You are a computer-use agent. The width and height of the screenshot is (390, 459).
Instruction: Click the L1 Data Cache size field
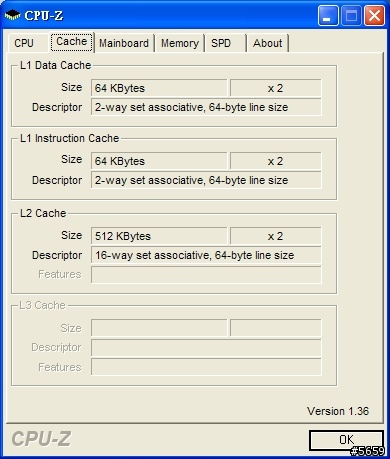click(159, 88)
